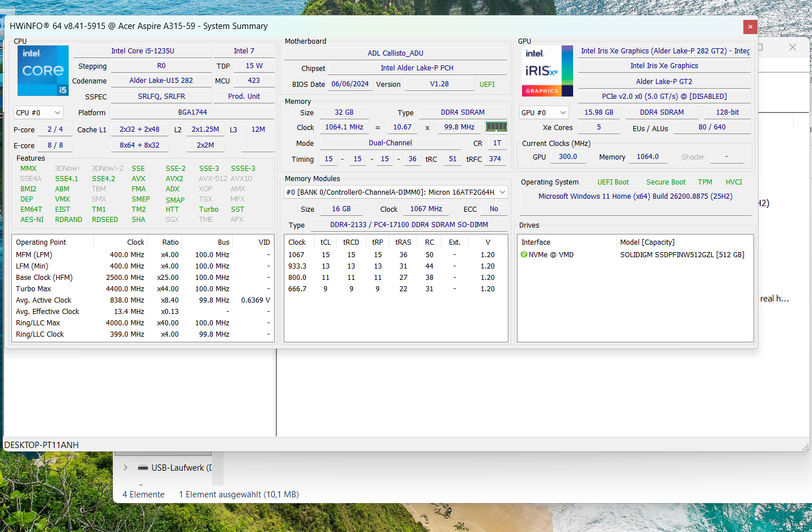Click the Avg. Effective Clock row
This screenshot has height=532, width=812.
click(x=143, y=312)
